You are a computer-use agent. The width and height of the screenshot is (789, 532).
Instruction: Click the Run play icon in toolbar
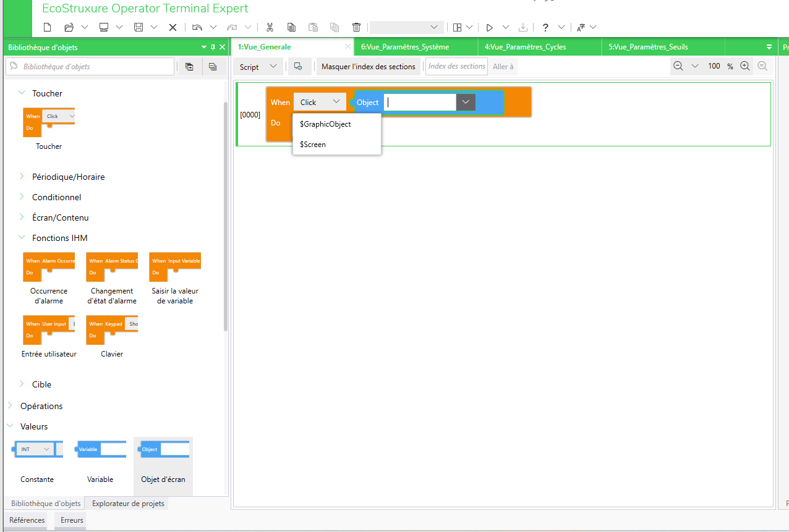pos(489,27)
